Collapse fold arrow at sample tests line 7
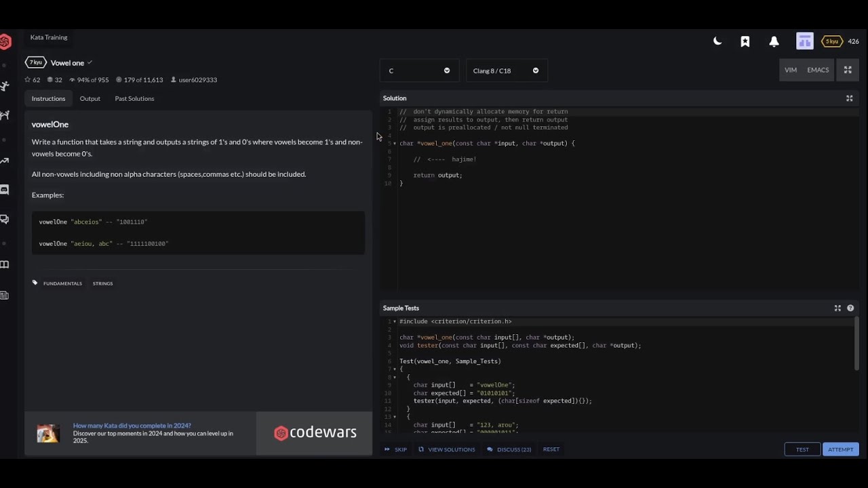This screenshot has width=868, height=488. point(395,369)
